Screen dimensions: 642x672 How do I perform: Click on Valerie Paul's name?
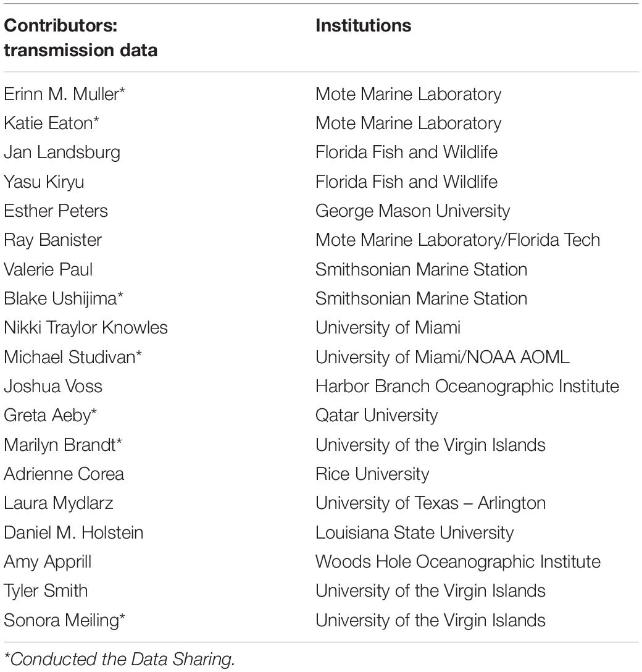click(x=48, y=269)
